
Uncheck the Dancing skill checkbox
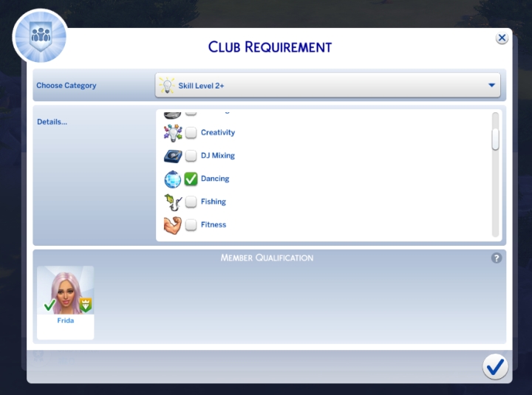[x=191, y=179]
